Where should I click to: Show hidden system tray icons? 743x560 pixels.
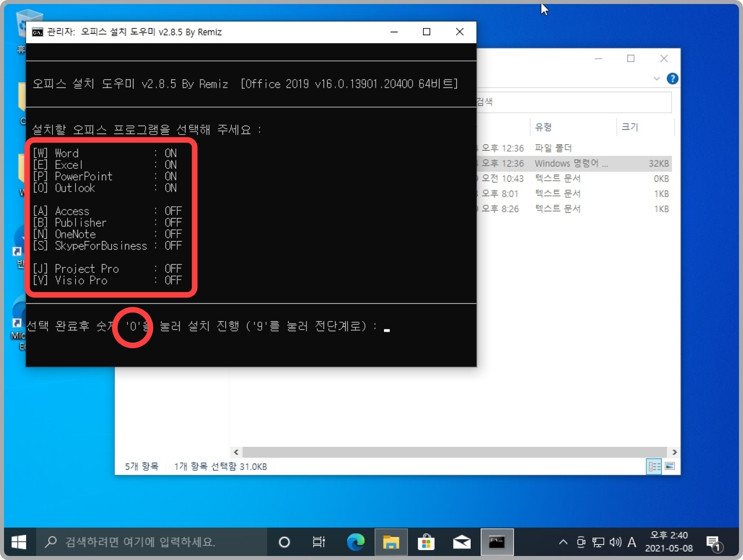click(x=563, y=542)
